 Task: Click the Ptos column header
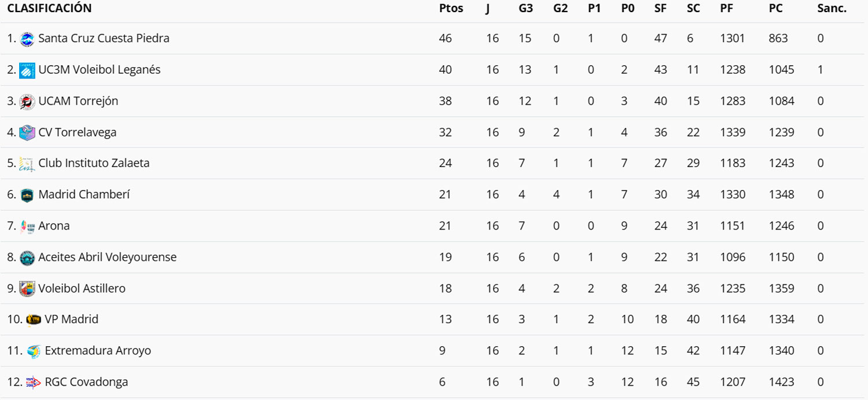pyautogui.click(x=451, y=9)
